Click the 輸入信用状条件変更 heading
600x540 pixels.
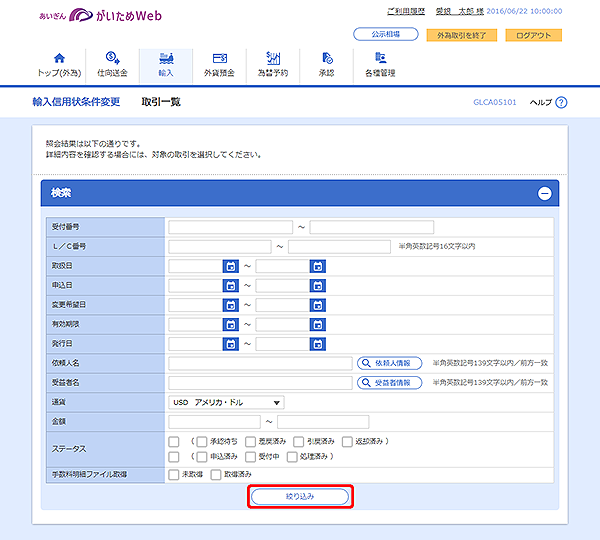[76, 102]
